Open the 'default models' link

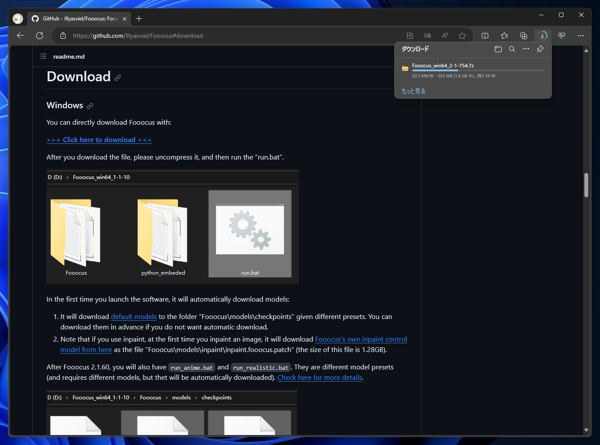pos(134,316)
